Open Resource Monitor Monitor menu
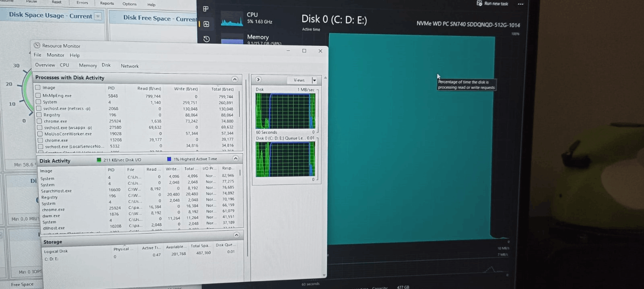The height and width of the screenshot is (289, 644). [56, 55]
